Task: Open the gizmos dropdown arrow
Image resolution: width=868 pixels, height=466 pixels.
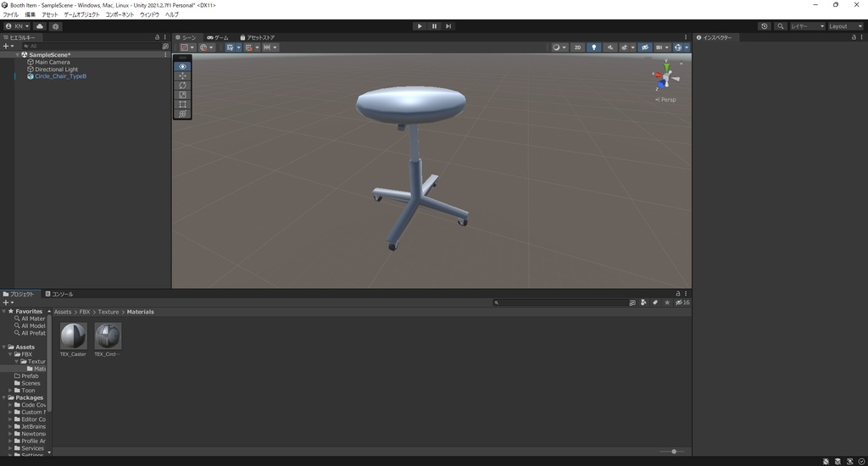Action: pos(687,47)
